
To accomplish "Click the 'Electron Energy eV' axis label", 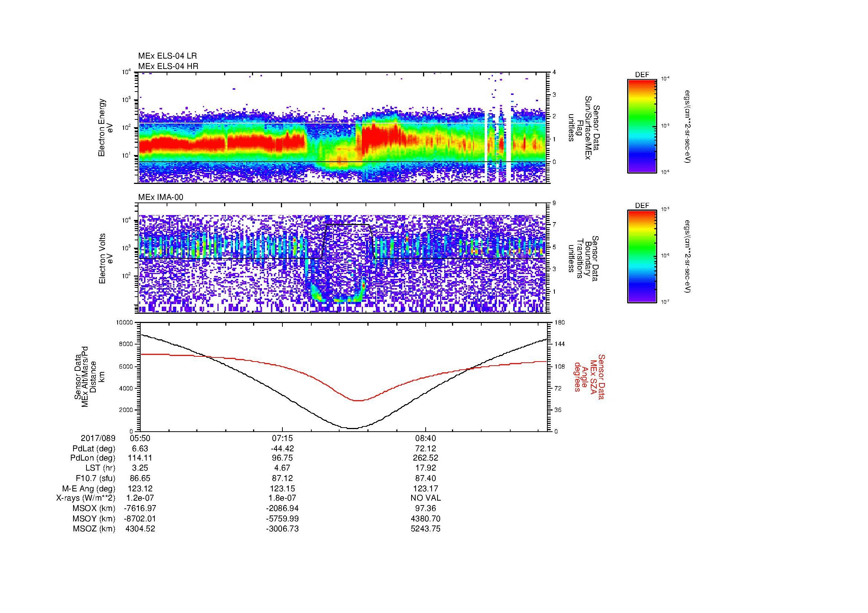I will [x=105, y=128].
